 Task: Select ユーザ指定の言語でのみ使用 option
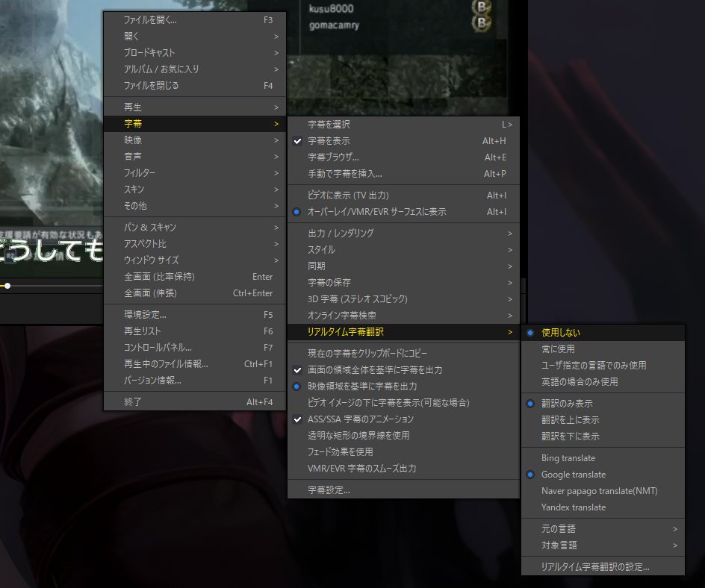coord(603,366)
